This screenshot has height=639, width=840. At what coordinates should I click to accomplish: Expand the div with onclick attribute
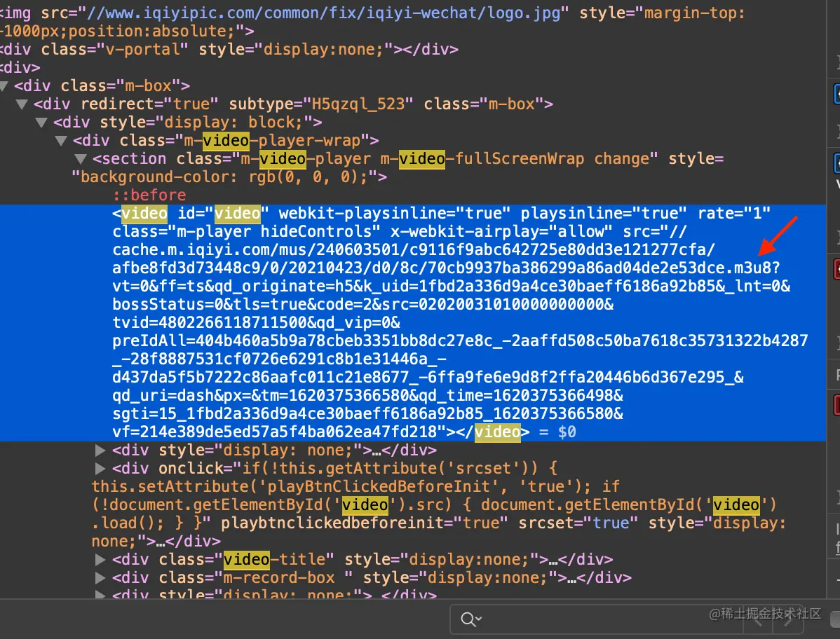coord(100,468)
